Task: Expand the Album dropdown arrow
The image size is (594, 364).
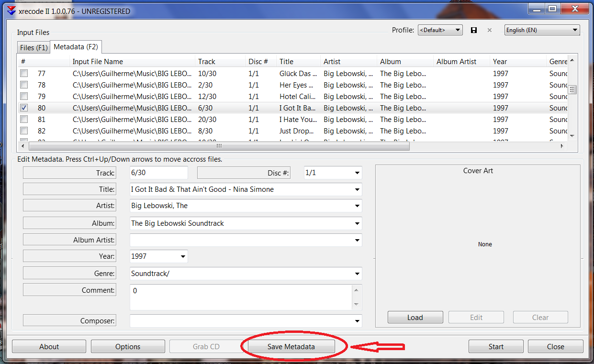Action: point(357,223)
